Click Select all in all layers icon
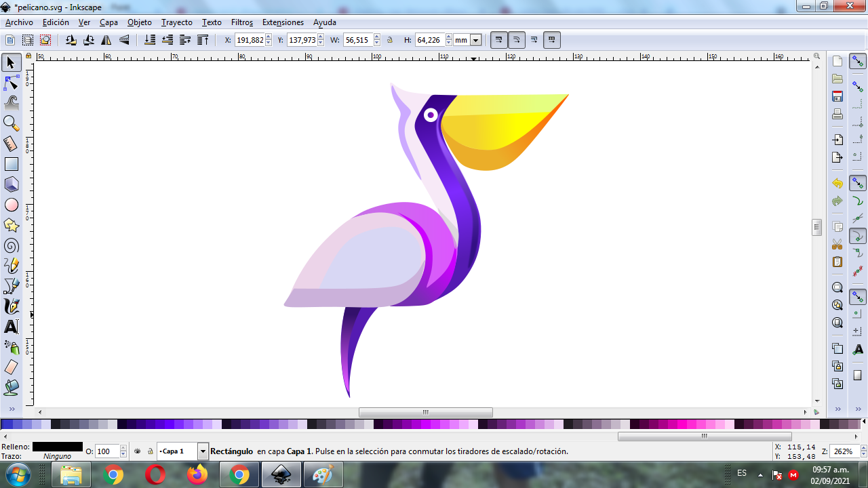Image resolution: width=868 pixels, height=488 pixels. click(x=28, y=40)
